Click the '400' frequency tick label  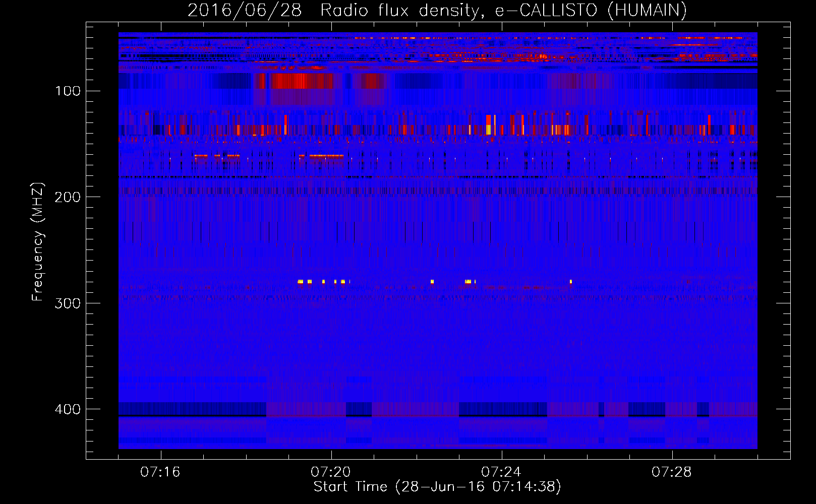tap(68, 409)
